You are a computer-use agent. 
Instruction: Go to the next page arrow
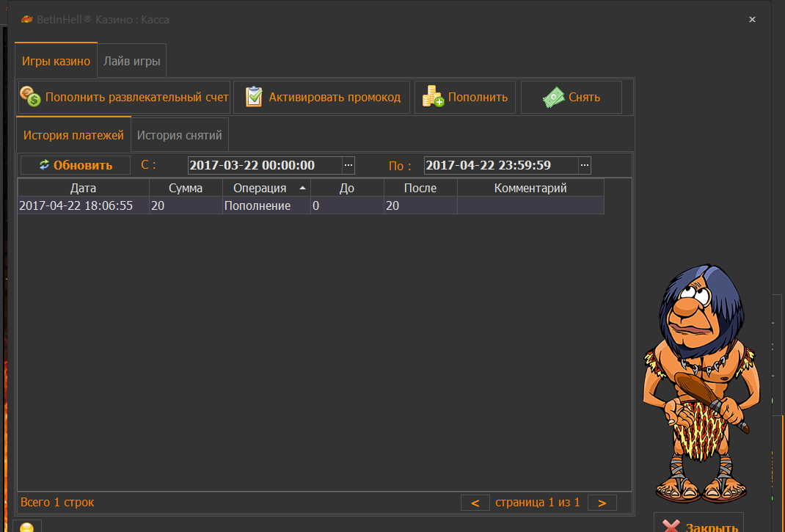click(x=602, y=503)
